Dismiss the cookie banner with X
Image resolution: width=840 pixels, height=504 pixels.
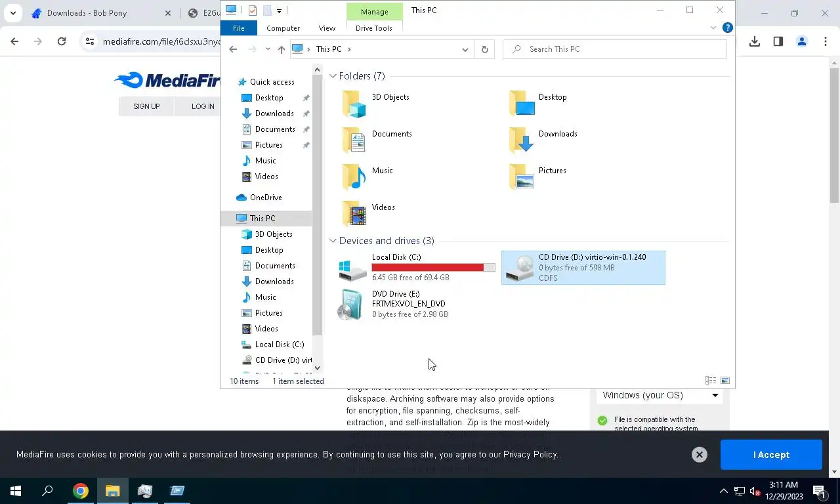pos(700,455)
